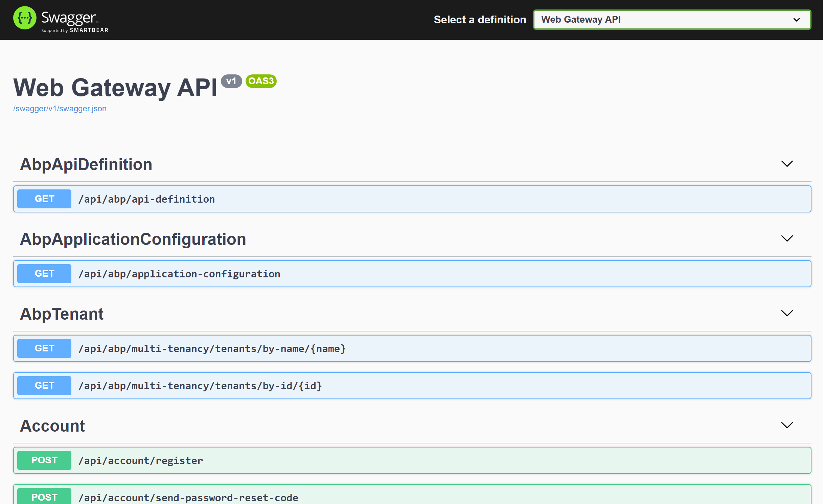Collapse the AbpApplicationConfiguration section chevron

pos(787,239)
